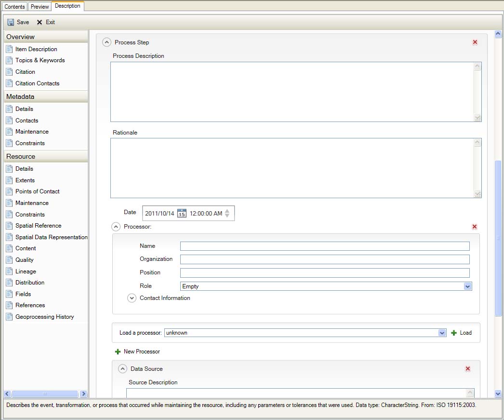The height and width of the screenshot is (420, 504).
Task: Switch to the Contents tab
Action: (x=14, y=7)
